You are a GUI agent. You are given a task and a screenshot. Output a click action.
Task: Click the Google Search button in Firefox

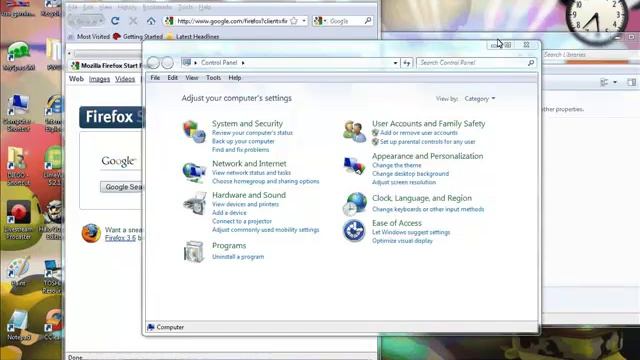point(122,187)
